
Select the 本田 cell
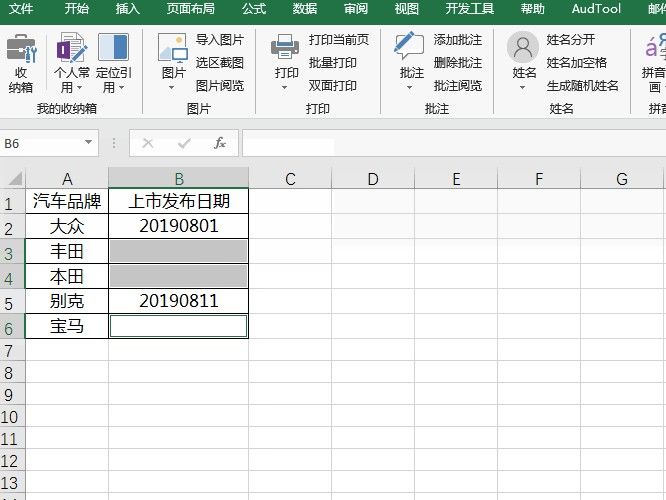[x=67, y=276]
